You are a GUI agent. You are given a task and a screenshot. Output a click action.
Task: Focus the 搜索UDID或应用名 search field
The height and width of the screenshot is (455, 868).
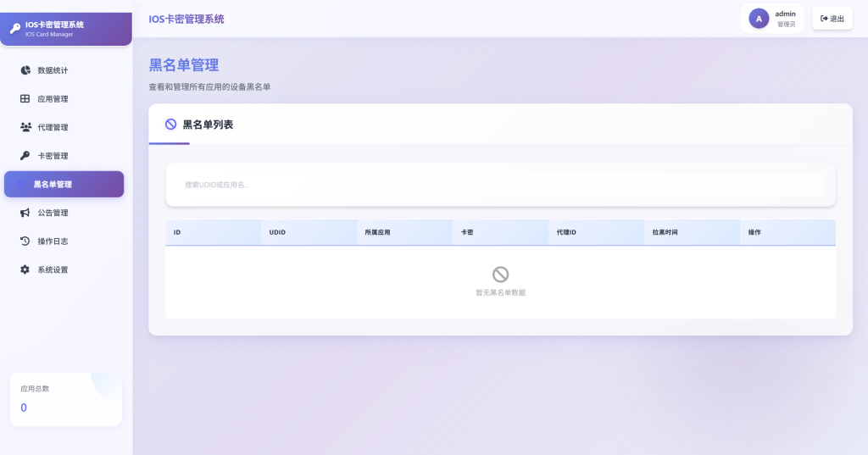click(x=500, y=184)
